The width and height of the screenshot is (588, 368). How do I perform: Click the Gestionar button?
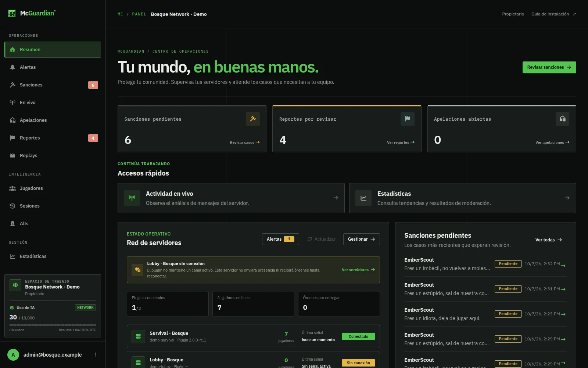(361, 239)
